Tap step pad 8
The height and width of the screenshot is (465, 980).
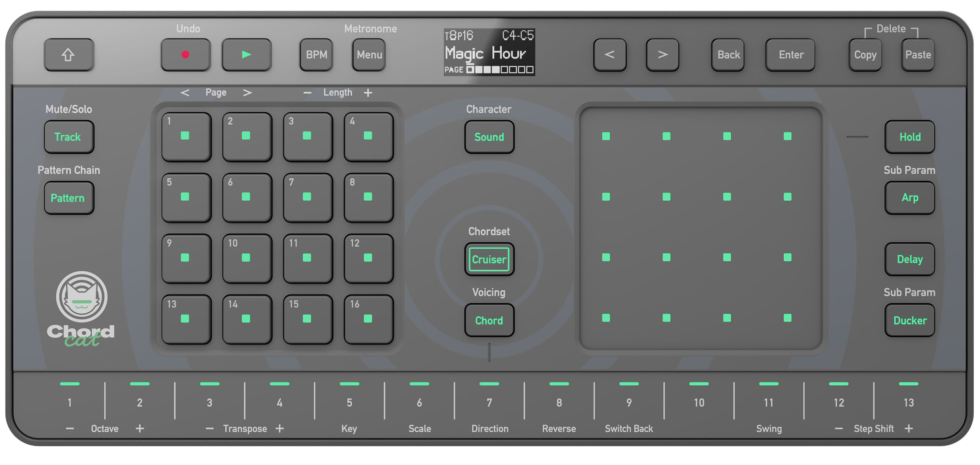click(x=369, y=198)
